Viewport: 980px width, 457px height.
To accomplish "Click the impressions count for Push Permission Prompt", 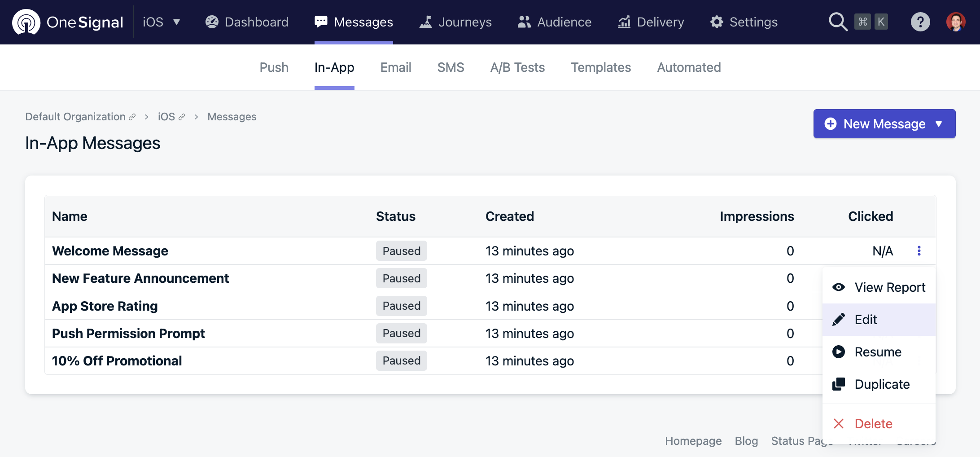I will tap(790, 334).
